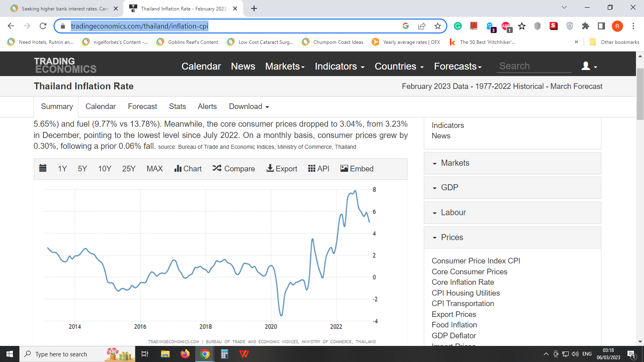
Task: Switch to the Calendar tab below title
Action: point(101,107)
